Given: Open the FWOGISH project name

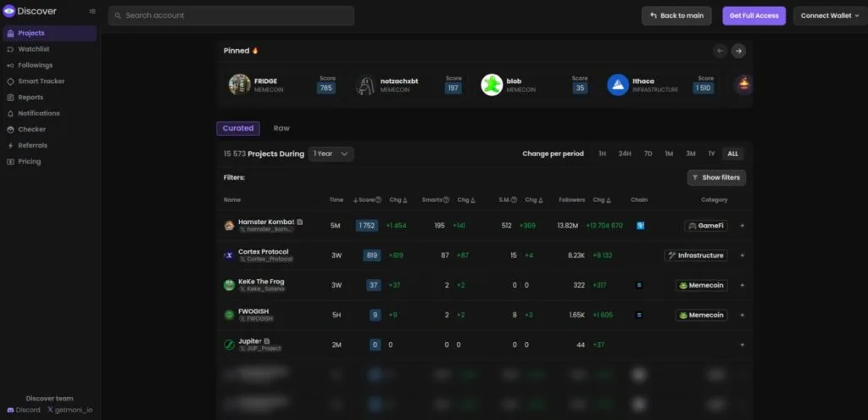Looking at the screenshot, I should tap(253, 311).
